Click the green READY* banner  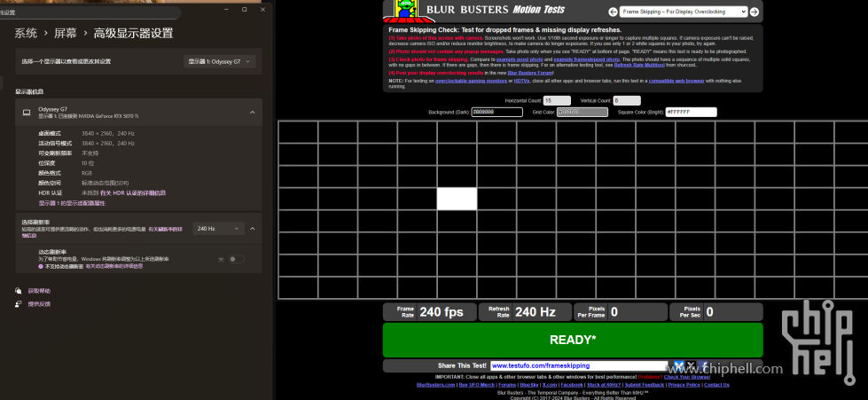pyautogui.click(x=573, y=340)
